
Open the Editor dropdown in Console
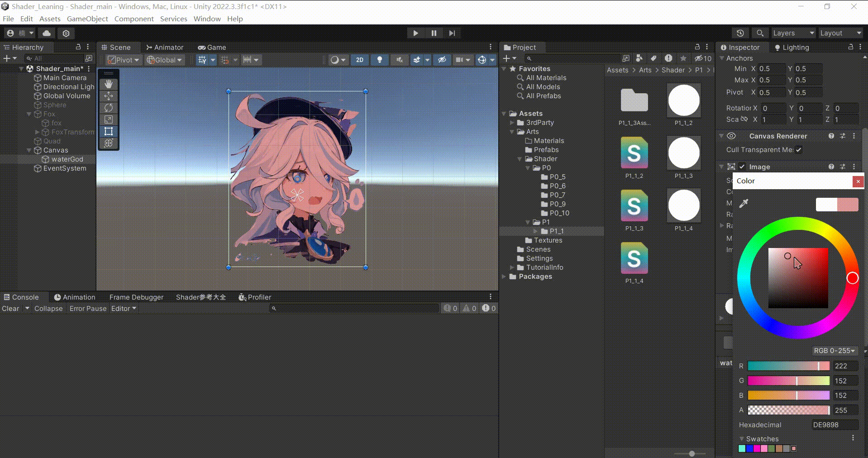[124, 309]
